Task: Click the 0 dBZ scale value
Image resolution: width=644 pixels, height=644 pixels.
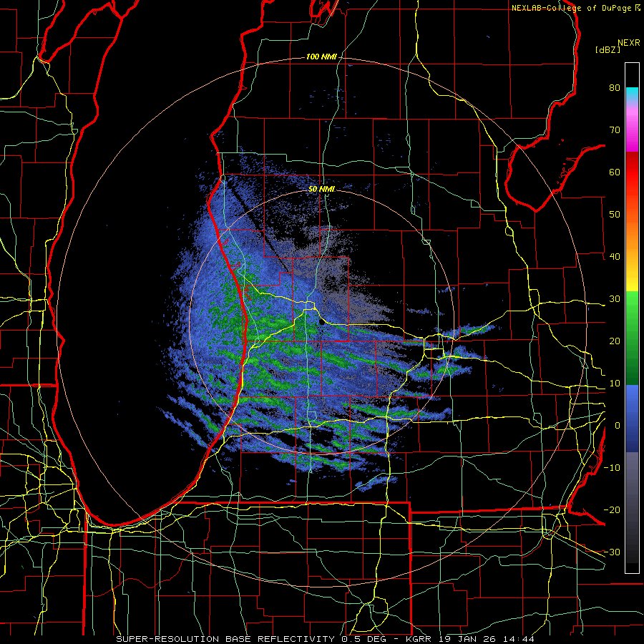Action: (x=618, y=426)
